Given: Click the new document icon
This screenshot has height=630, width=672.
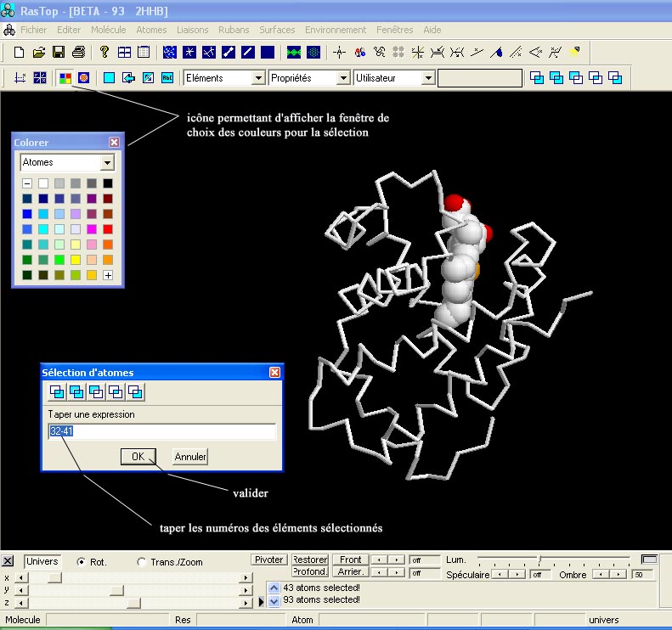Looking at the screenshot, I should [x=20, y=52].
